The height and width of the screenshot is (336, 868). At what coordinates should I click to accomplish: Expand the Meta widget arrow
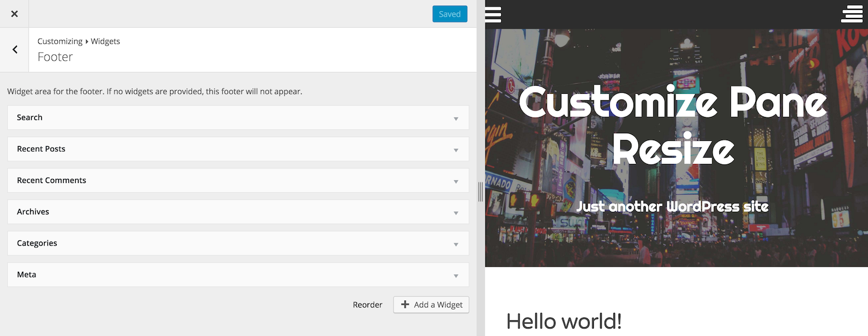click(x=456, y=276)
